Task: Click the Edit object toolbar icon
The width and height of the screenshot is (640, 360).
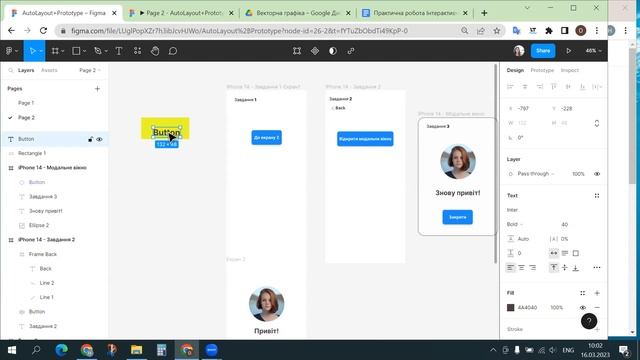Action: (297, 51)
